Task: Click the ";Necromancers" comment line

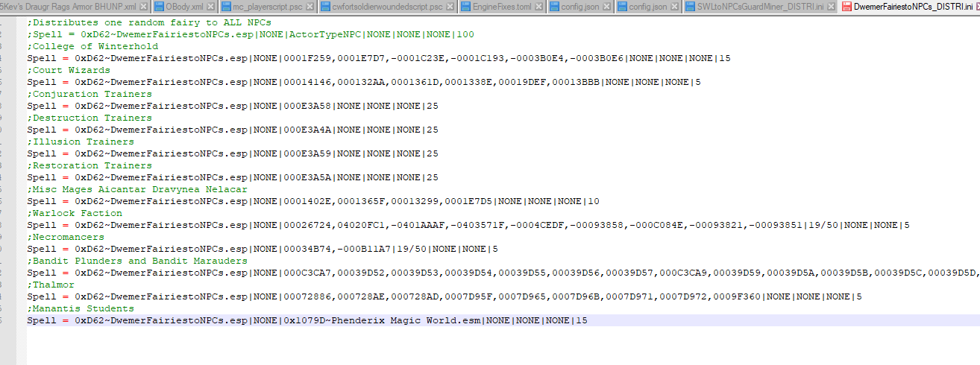Action: [x=66, y=237]
